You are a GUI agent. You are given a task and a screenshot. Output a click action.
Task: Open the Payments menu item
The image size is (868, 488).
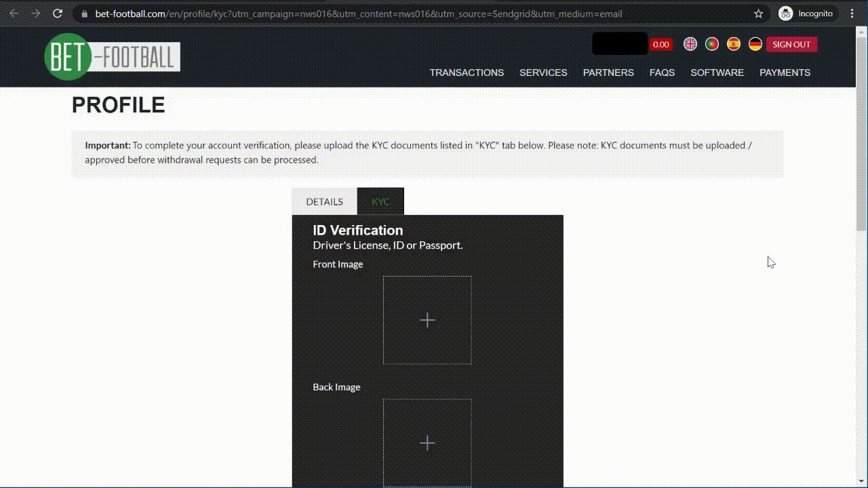tap(785, 73)
